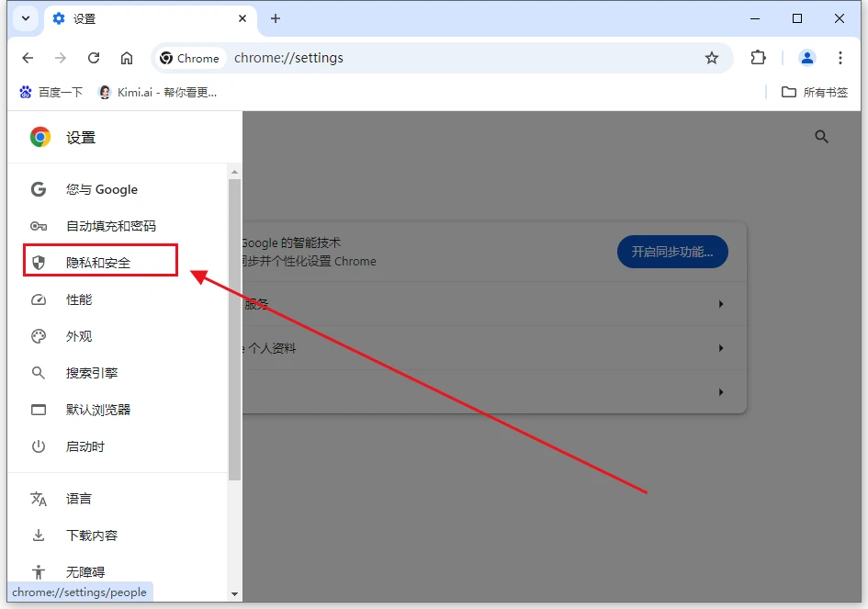The height and width of the screenshot is (609, 868).
Task: Click the key icon for 自动填充和密码
Action: coord(39,226)
